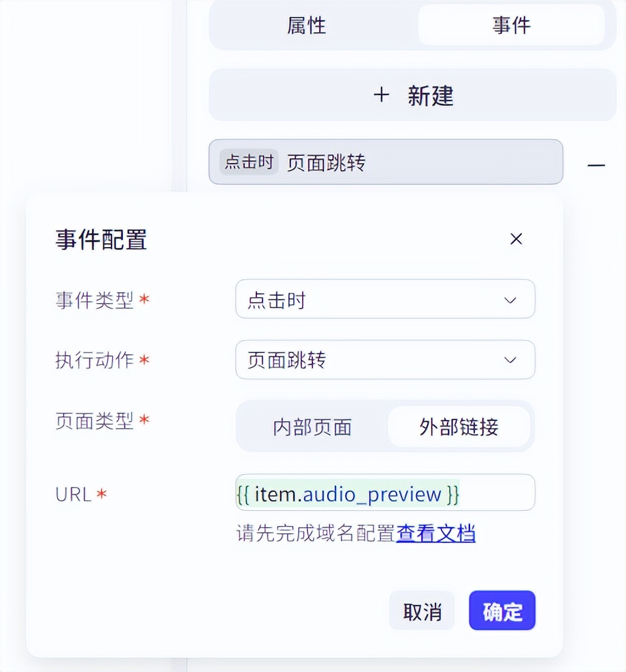Switch to the 事件 tab
Image resolution: width=626 pixels, height=672 pixels.
pos(513,26)
